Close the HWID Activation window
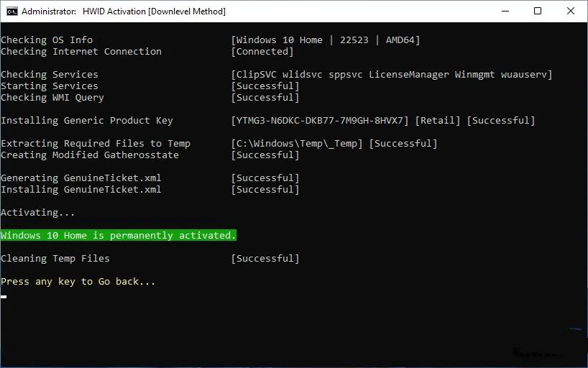588x368 pixels. tap(571, 11)
